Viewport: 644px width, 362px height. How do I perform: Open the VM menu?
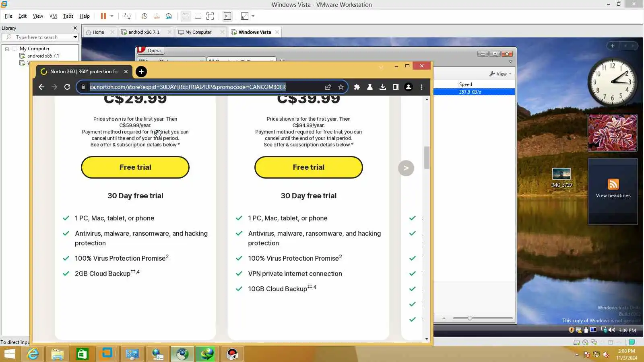tap(53, 16)
